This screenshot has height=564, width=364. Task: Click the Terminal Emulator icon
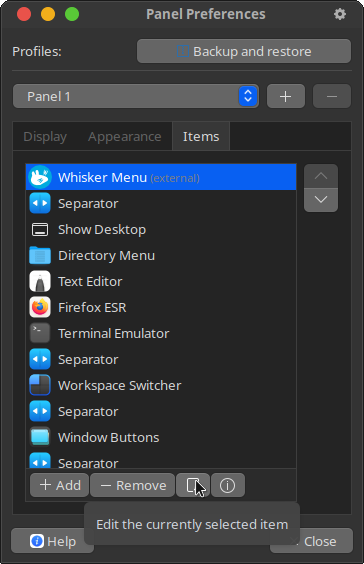(40, 333)
